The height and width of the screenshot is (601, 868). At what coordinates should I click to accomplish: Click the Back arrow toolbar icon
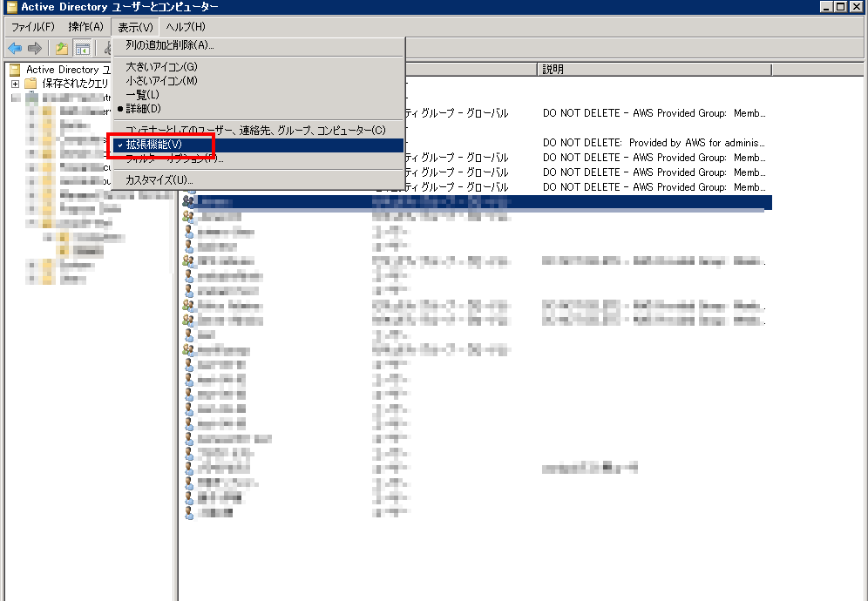(15, 48)
